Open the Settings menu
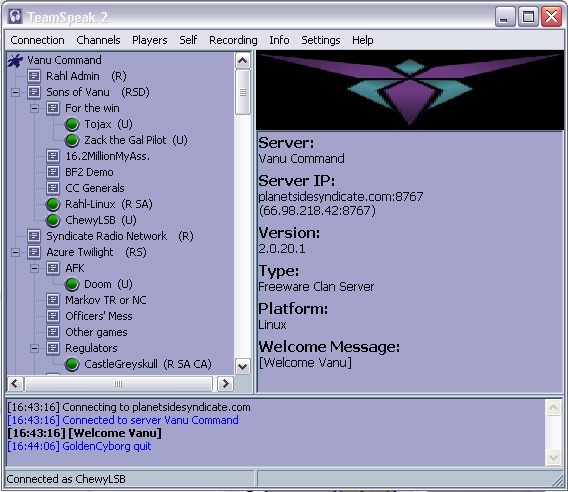Screen dimensions: 568x492 pos(321,40)
